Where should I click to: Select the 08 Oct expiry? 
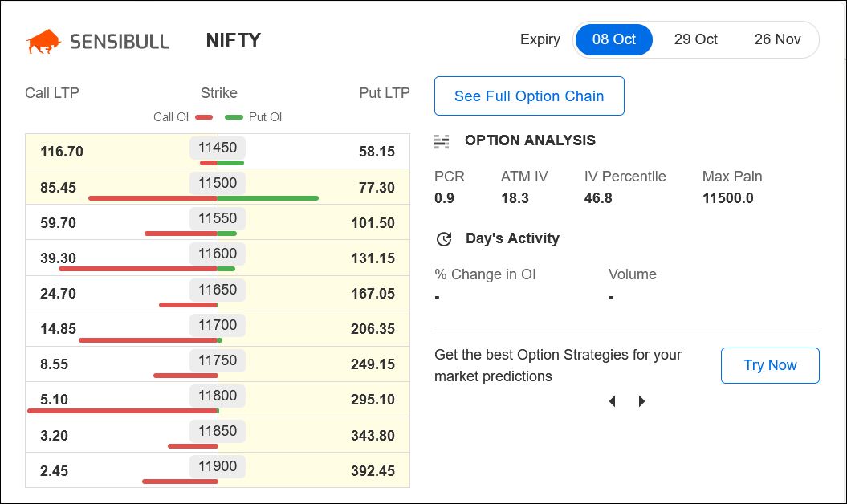click(x=614, y=39)
